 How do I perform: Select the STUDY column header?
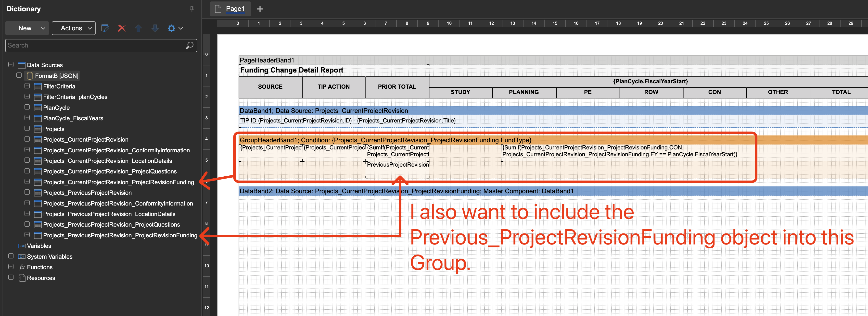tap(460, 92)
